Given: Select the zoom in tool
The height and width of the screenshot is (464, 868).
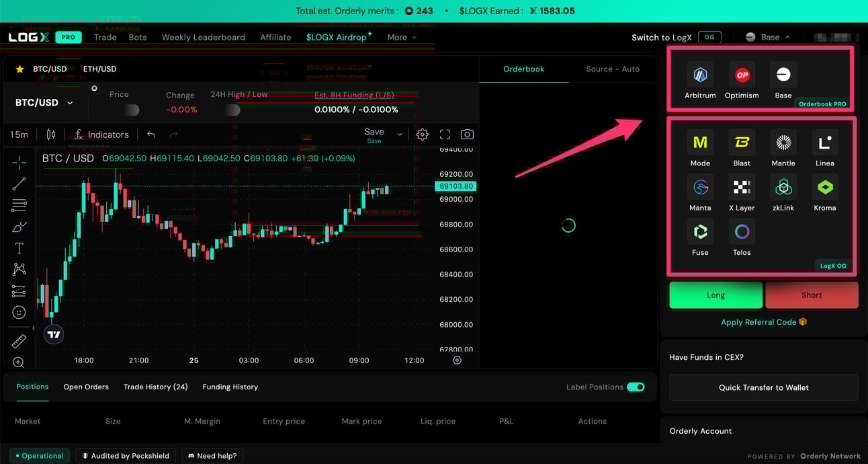Looking at the screenshot, I should point(19,362).
